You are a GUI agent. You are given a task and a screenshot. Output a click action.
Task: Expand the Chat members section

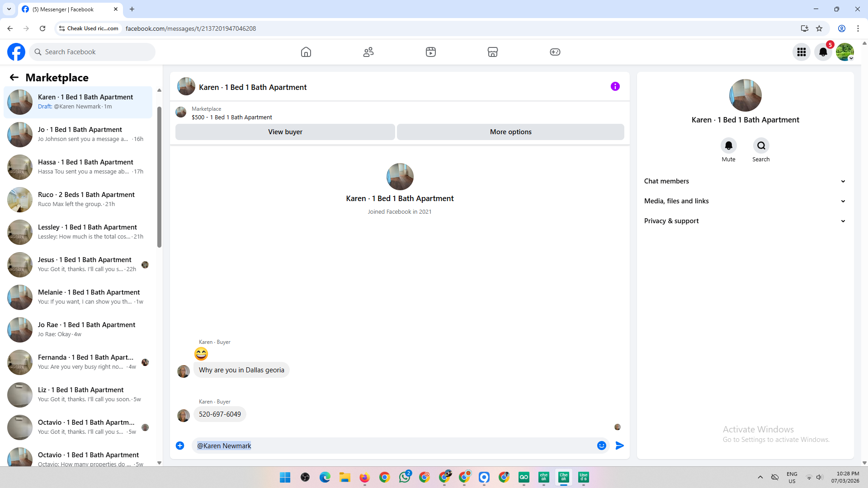tap(745, 181)
